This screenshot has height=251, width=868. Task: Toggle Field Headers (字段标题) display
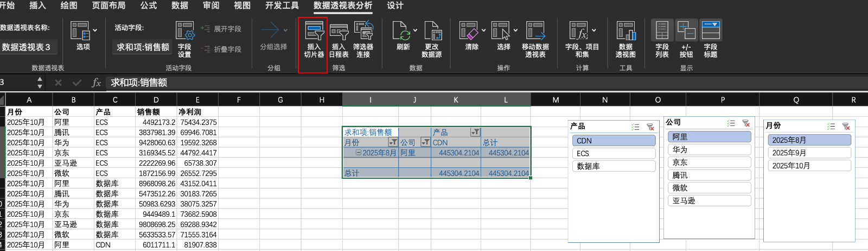click(710, 32)
